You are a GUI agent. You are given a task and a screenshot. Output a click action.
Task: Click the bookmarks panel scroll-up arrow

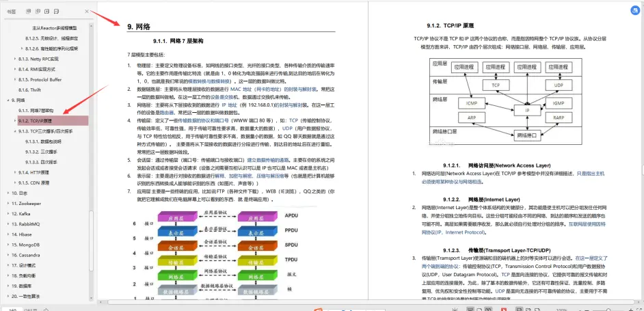pyautogui.click(x=92, y=25)
